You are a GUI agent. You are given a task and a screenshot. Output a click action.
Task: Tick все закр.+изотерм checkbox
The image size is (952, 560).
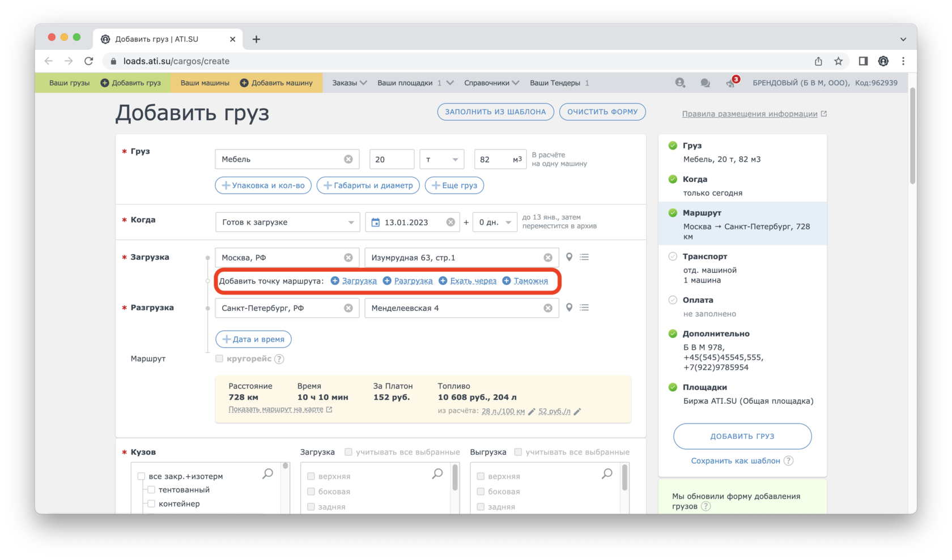click(x=142, y=476)
